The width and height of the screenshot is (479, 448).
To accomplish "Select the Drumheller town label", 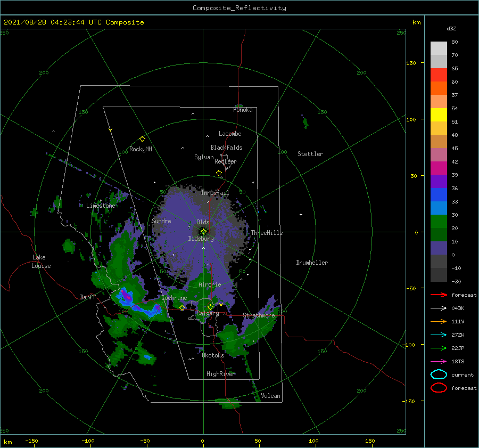I will (x=312, y=263).
